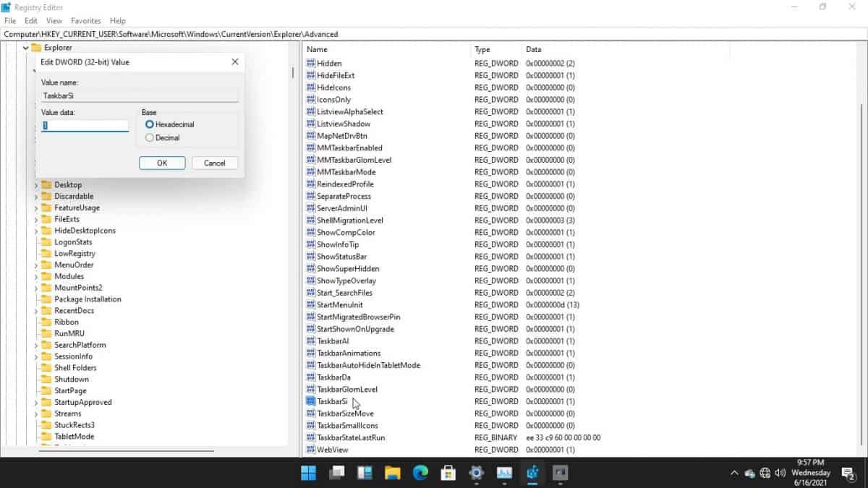Click the Windows Start button
The height and width of the screenshot is (488, 868).
pyautogui.click(x=308, y=473)
